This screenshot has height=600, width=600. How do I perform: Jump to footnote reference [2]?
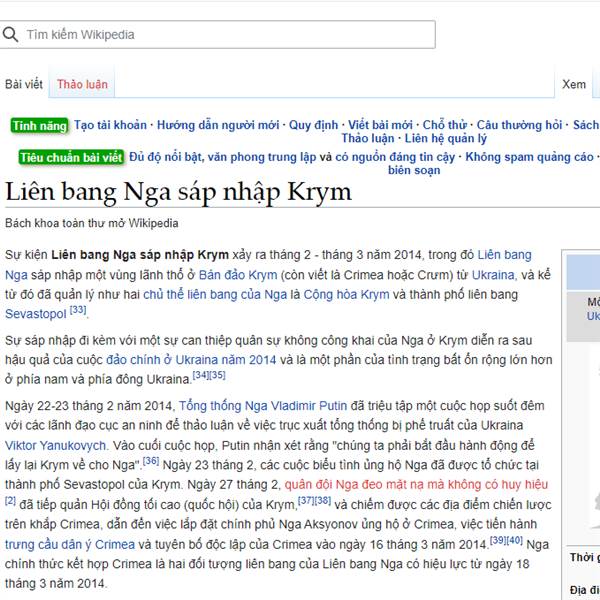10,501
